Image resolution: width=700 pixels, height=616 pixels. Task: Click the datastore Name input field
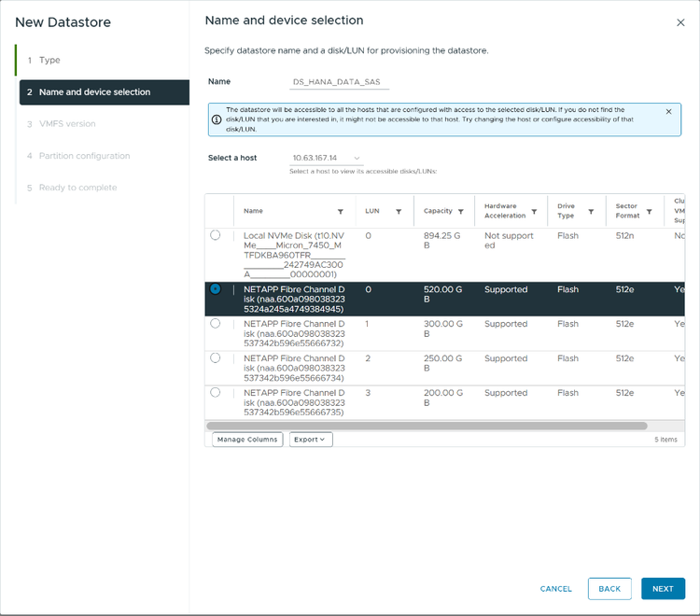(340, 82)
